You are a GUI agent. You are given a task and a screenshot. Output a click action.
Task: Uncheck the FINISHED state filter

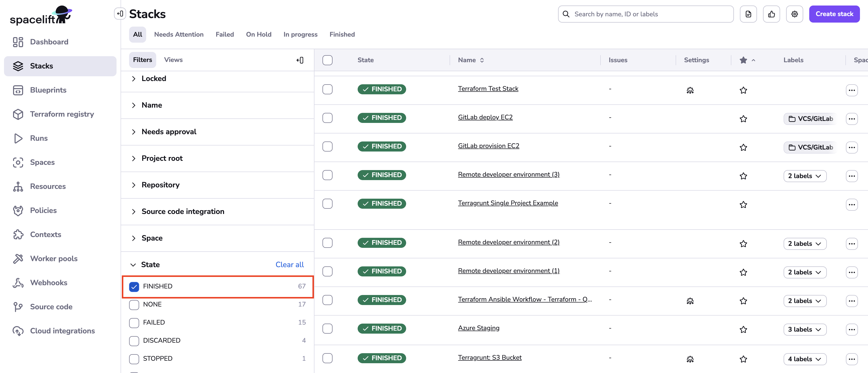pos(134,286)
